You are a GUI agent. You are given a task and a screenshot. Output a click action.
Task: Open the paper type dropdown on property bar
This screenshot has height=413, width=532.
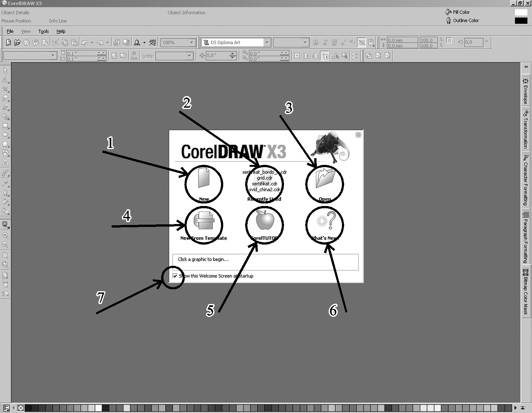coord(53,56)
